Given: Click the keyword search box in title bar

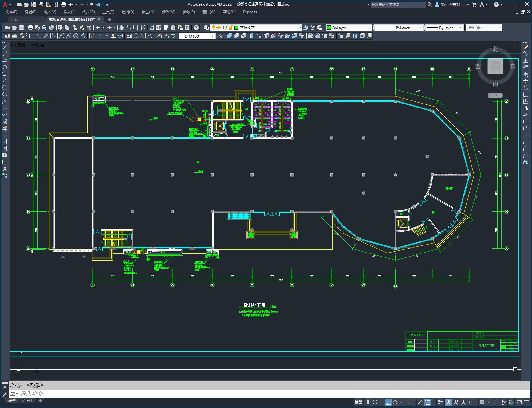Looking at the screenshot, I should pos(398,5).
